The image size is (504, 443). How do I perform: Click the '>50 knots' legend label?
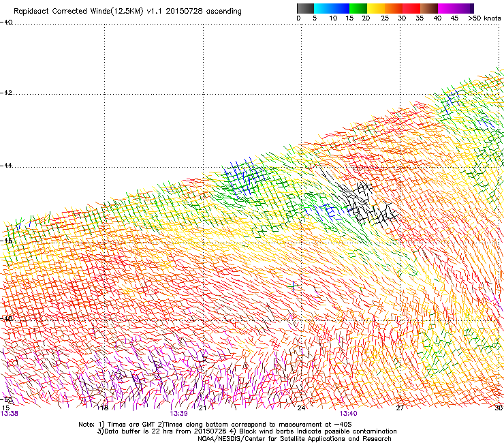pos(484,18)
